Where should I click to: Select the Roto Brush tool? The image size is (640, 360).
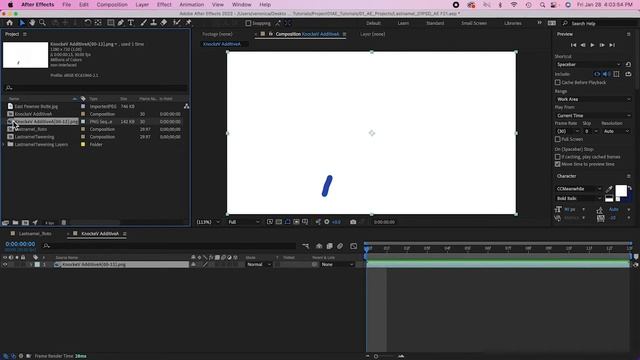pyautogui.click(x=176, y=23)
